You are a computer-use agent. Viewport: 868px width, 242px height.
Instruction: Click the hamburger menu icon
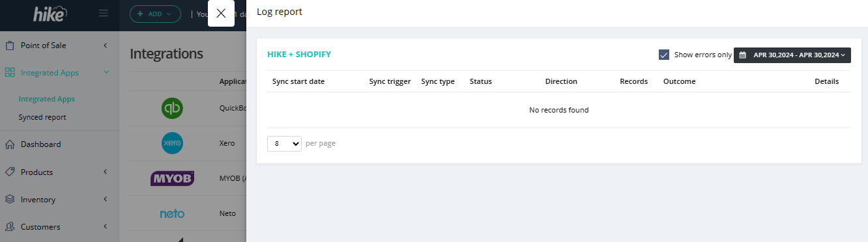104,13
